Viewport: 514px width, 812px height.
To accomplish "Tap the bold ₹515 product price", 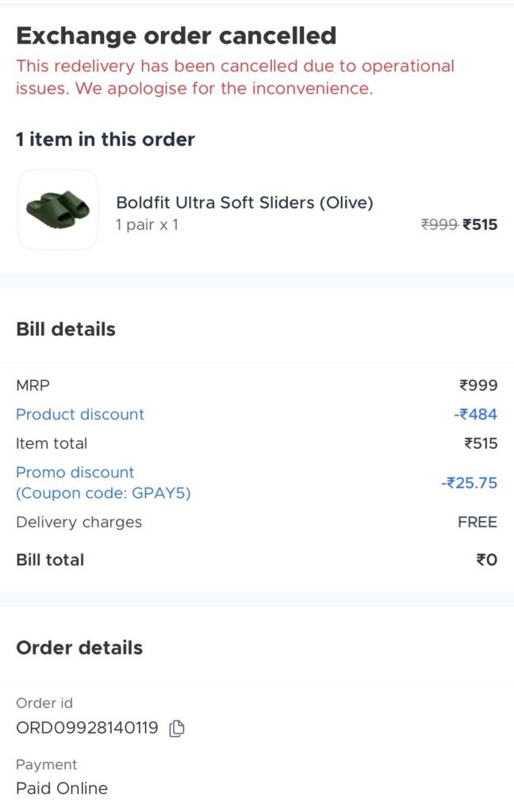I will point(481,225).
